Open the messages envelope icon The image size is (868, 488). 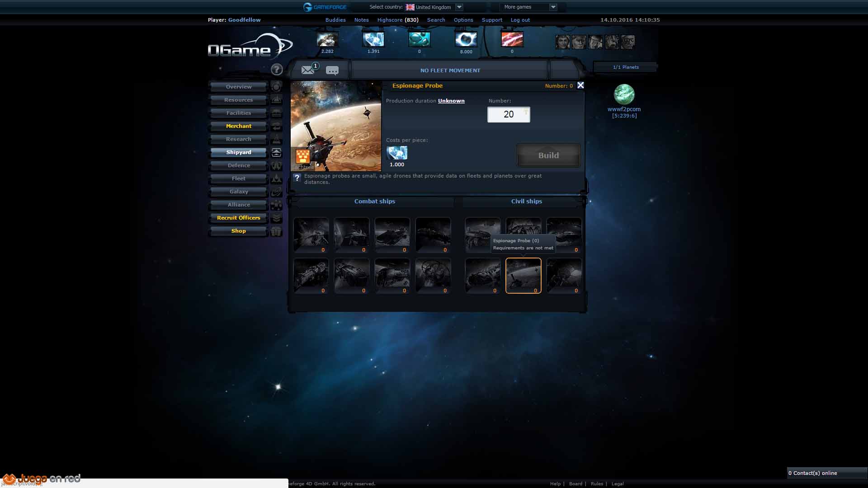(307, 70)
